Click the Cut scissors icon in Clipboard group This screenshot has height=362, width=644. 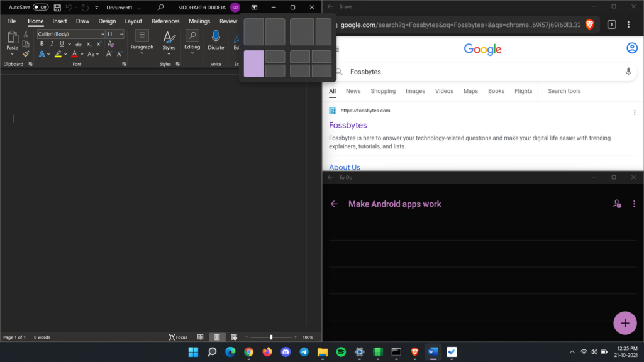click(26, 34)
